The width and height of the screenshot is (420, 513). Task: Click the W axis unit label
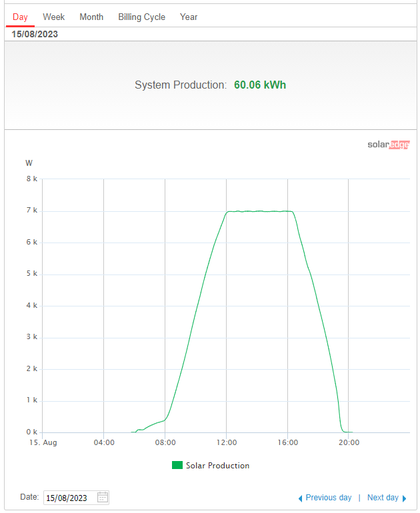29,163
